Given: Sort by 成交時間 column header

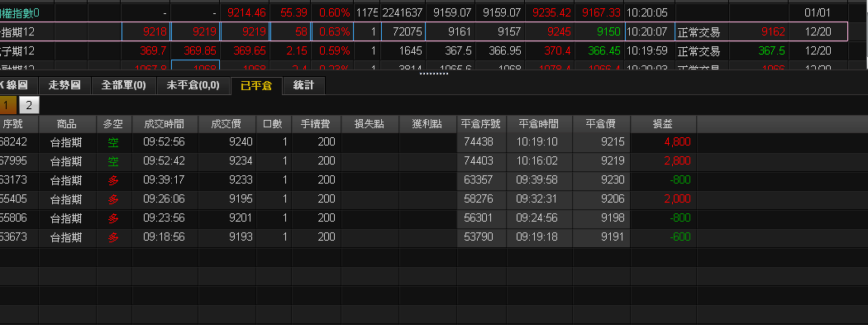Looking at the screenshot, I should coord(165,124).
